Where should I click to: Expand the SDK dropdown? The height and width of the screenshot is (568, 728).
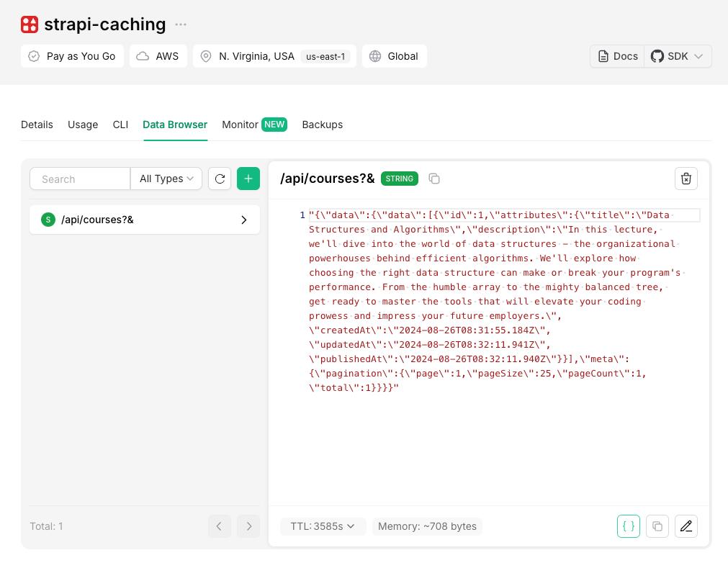coord(675,56)
